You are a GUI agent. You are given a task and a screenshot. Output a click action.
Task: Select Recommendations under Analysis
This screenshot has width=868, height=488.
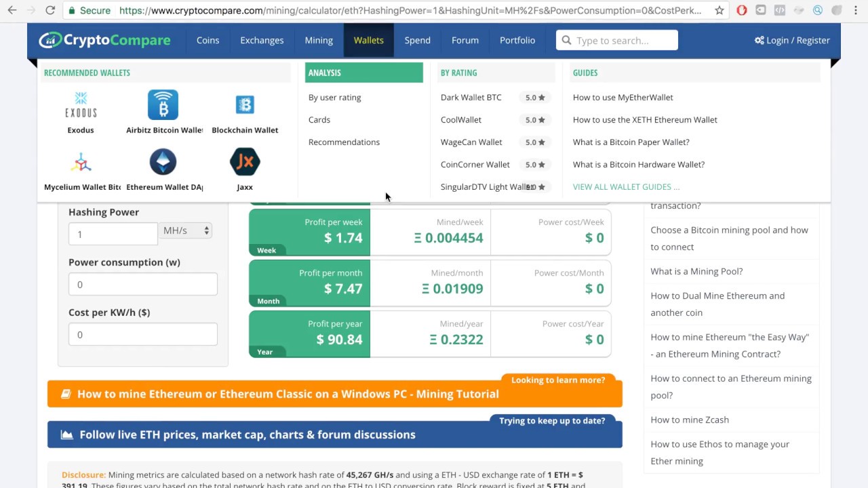click(344, 142)
